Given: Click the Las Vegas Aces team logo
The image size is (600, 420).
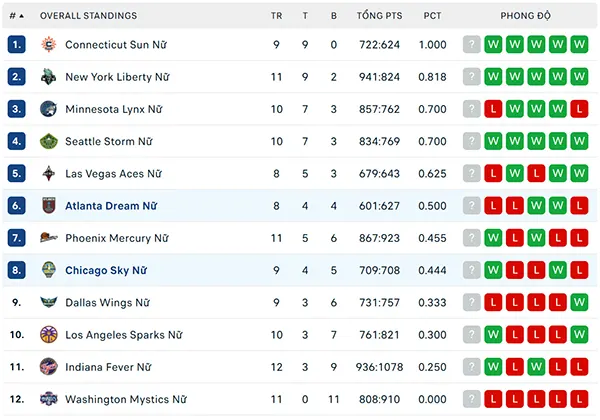Looking at the screenshot, I should click(x=49, y=174).
